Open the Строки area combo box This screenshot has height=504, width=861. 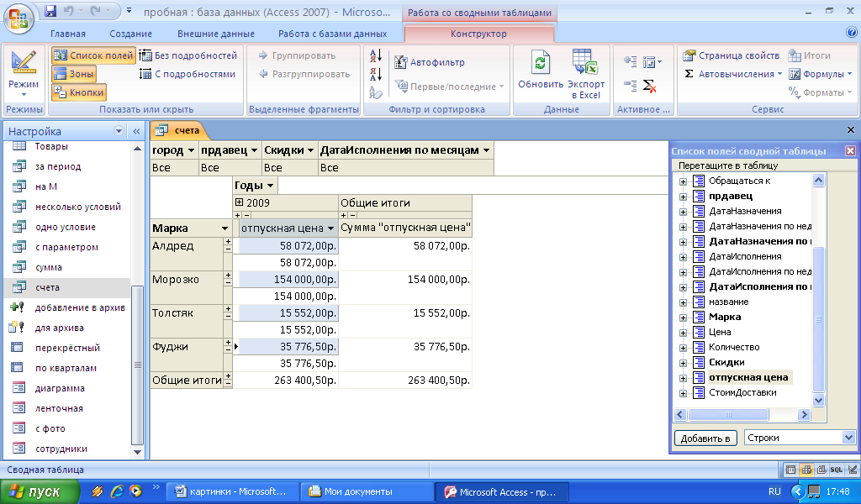[x=800, y=438]
